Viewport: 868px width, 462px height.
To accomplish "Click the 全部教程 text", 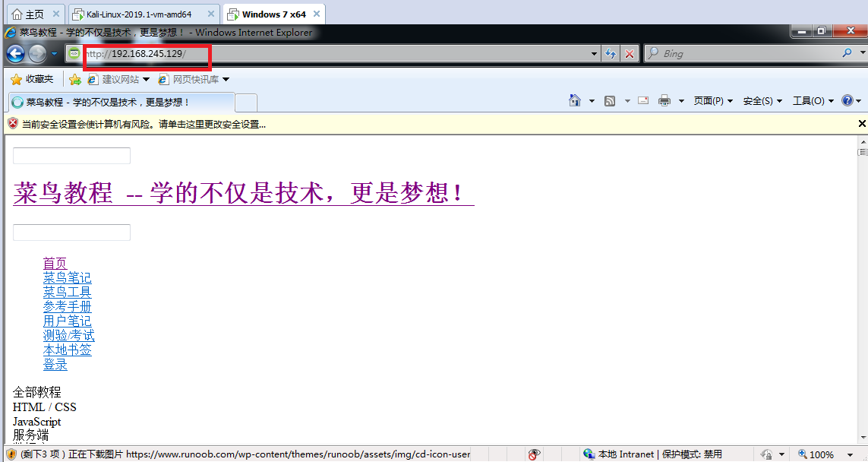I will 37,392.
